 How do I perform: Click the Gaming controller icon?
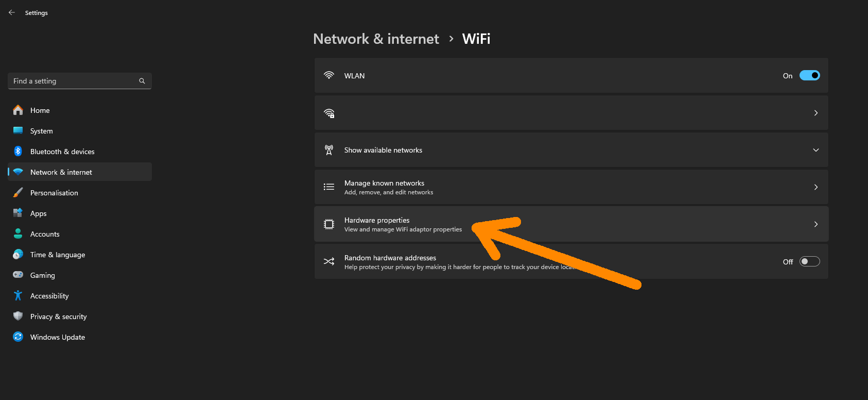point(18,275)
